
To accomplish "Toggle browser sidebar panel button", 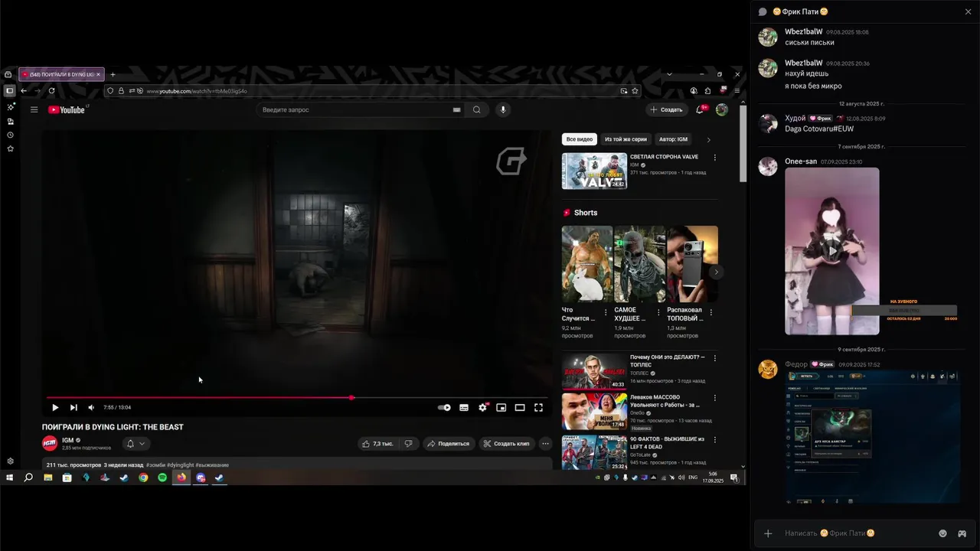I will 10,90.
